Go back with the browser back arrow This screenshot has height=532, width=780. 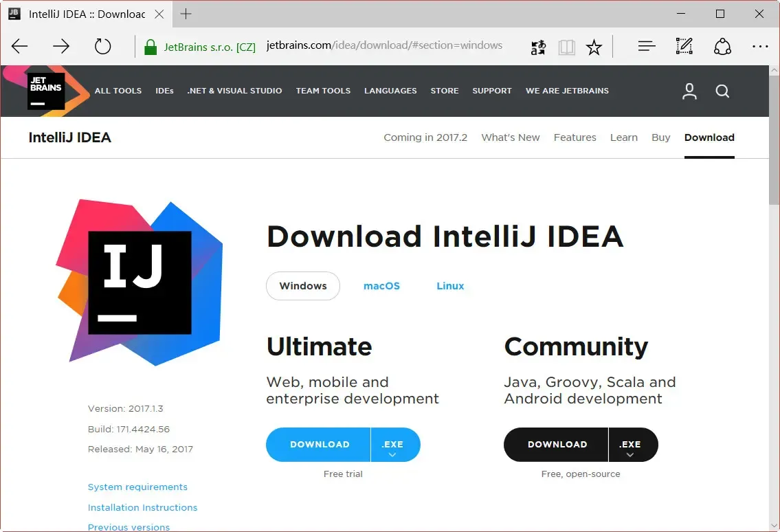pyautogui.click(x=19, y=46)
